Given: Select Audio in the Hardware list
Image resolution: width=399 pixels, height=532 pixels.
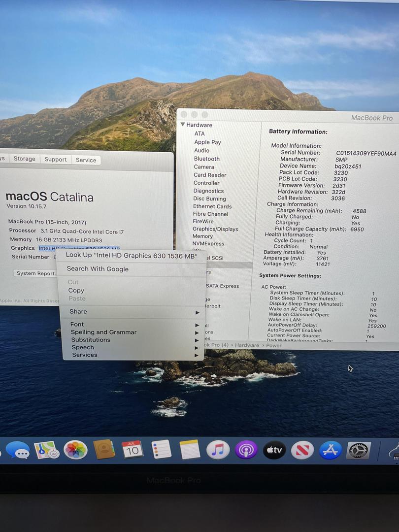Looking at the screenshot, I should 201,150.
